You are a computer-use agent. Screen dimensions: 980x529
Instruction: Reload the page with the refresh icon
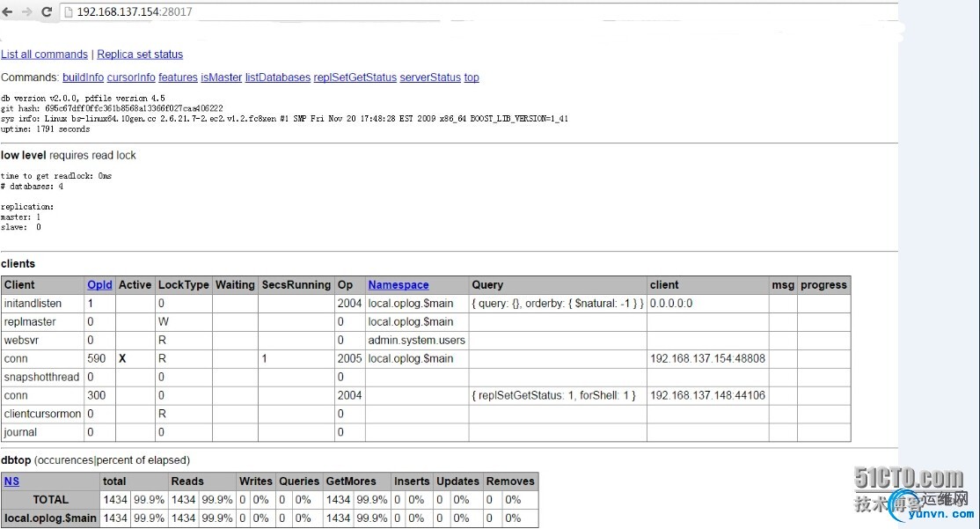(x=47, y=11)
